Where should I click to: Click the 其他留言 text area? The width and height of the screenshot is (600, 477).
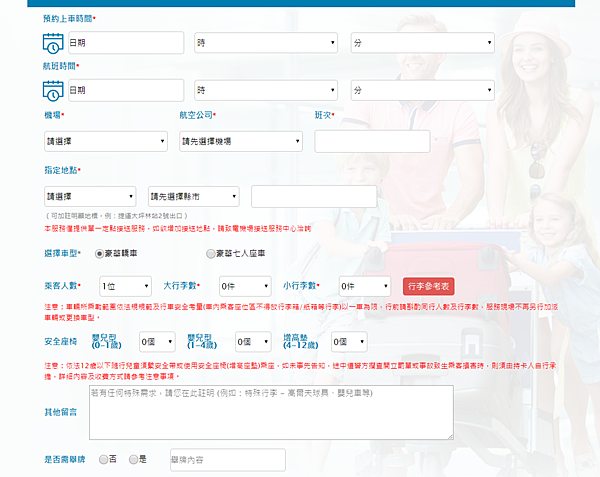[270, 412]
